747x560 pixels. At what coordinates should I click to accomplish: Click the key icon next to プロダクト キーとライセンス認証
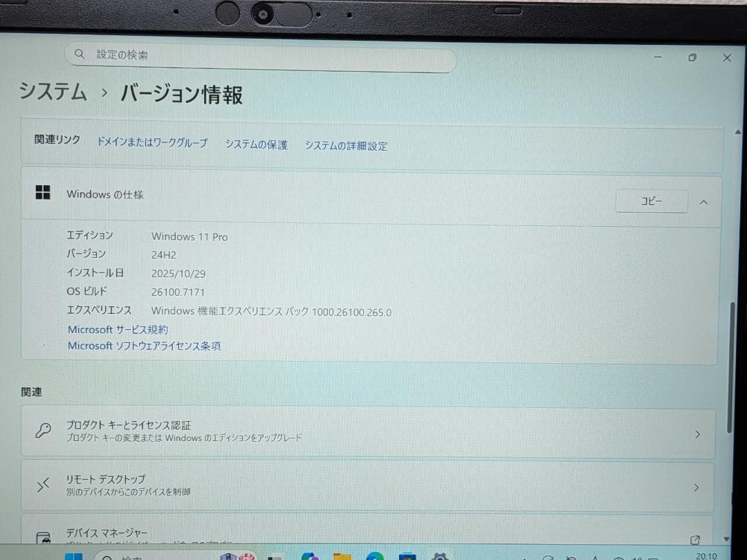(x=43, y=430)
